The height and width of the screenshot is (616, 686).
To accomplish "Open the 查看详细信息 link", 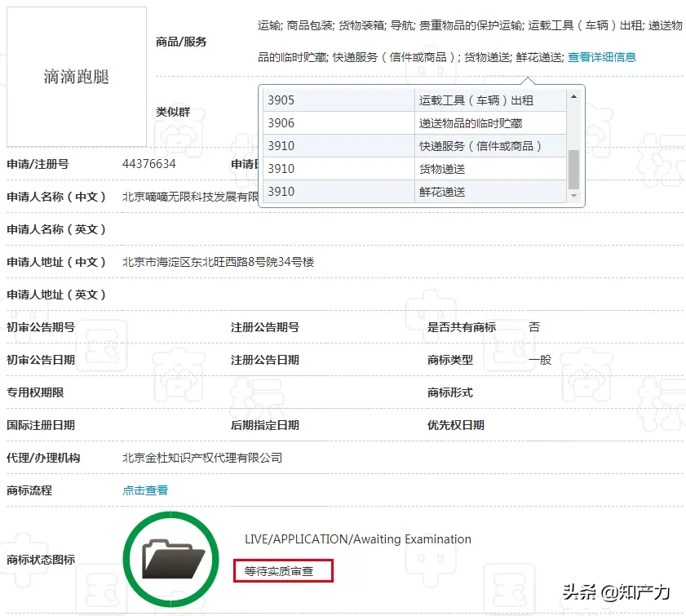I will coord(601,57).
